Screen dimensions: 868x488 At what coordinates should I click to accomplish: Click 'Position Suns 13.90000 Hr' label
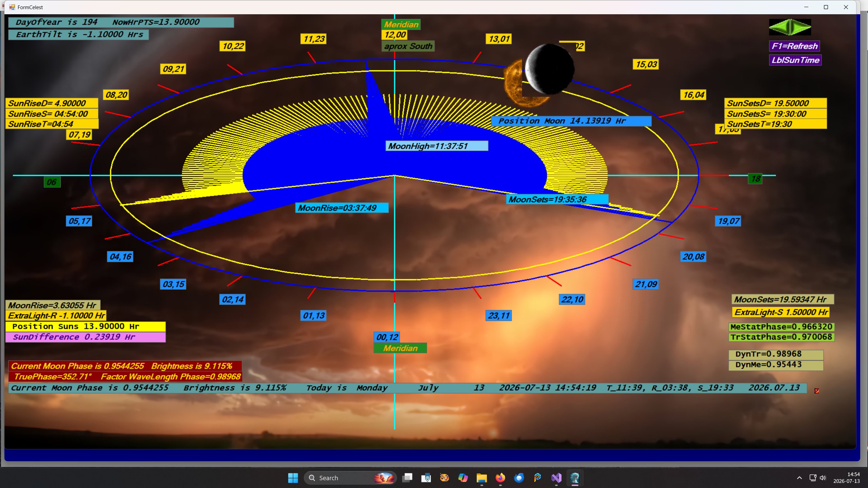pyautogui.click(x=85, y=326)
